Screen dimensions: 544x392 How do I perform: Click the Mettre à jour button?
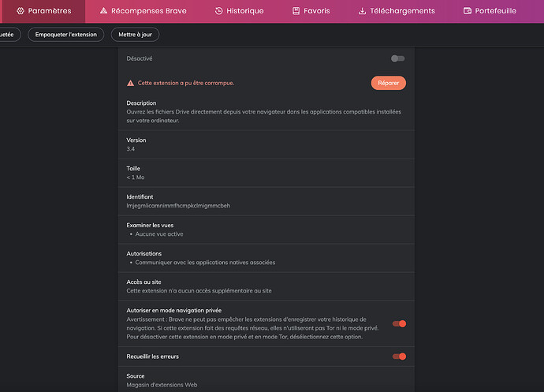point(136,35)
